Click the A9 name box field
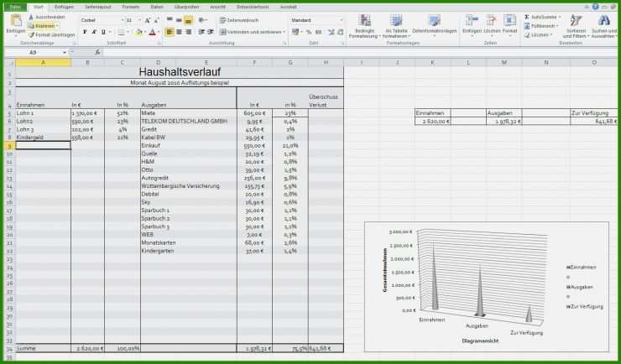This screenshot has width=621, height=364. point(34,52)
